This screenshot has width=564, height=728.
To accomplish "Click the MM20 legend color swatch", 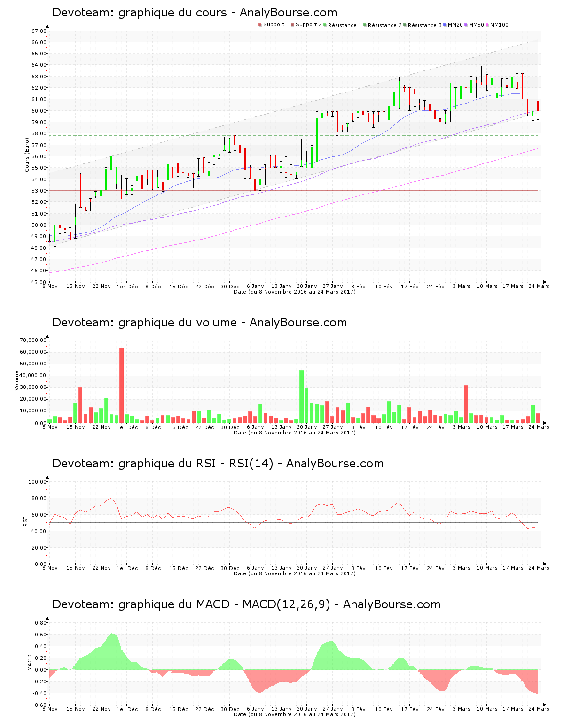I will tap(445, 25).
